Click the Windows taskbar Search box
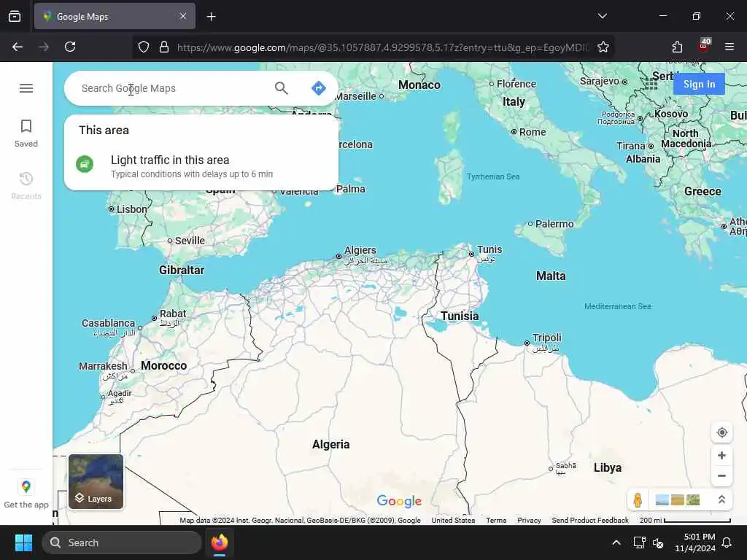 click(x=122, y=542)
